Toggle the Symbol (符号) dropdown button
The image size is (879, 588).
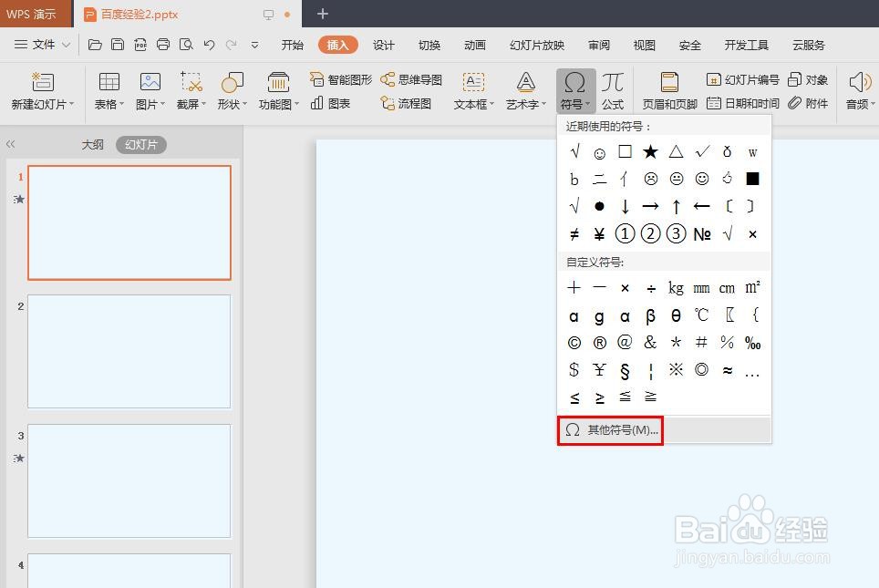pos(575,91)
